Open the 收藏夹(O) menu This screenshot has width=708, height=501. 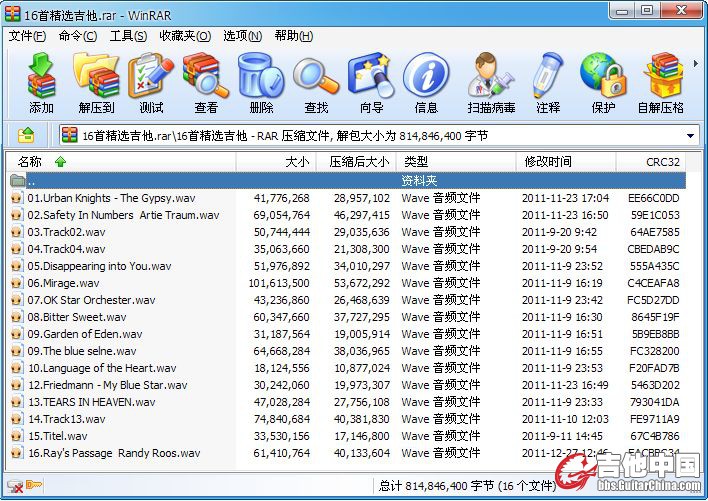pyautogui.click(x=185, y=36)
